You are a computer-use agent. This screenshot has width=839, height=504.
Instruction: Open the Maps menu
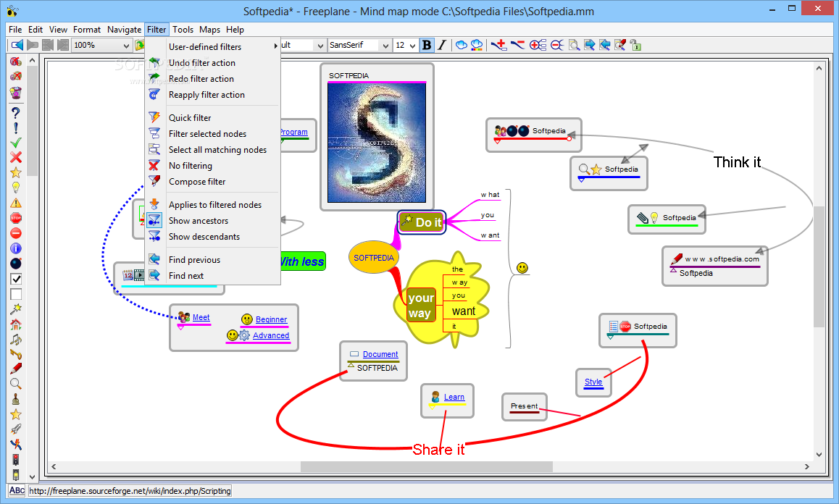pos(210,30)
